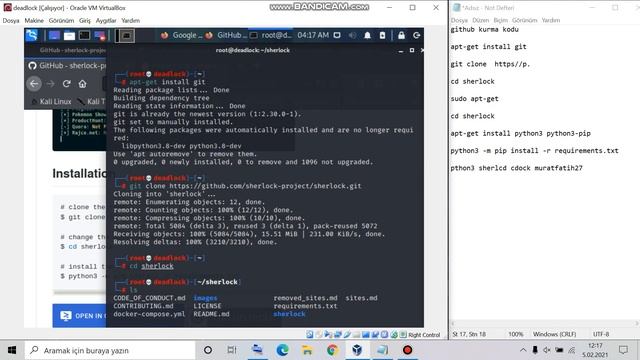Switch to GitHub Firefox window in panel
This screenshot has height=360, width=640.
(225, 35)
